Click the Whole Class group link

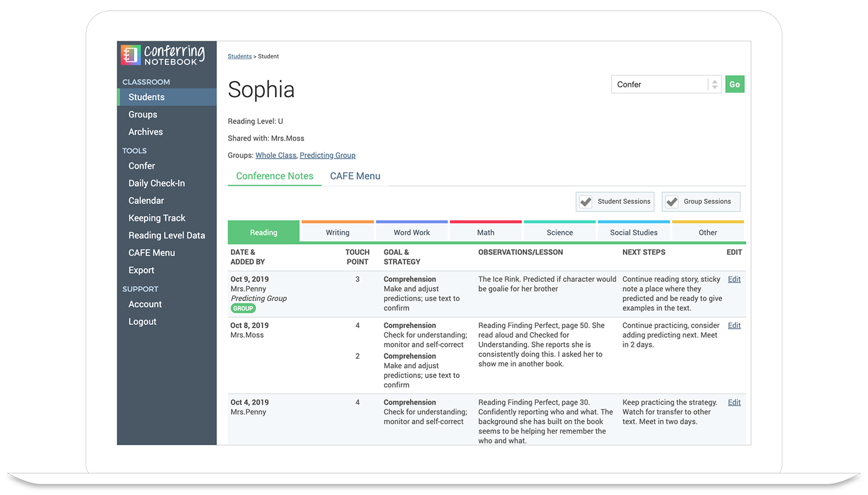(x=275, y=155)
